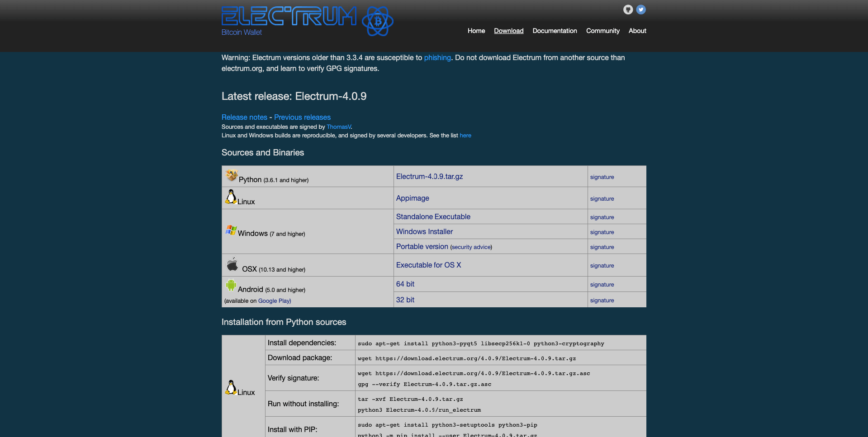Click the 'Latest release: Electrum-4.0.9' heading
The height and width of the screenshot is (437, 868).
(x=294, y=96)
